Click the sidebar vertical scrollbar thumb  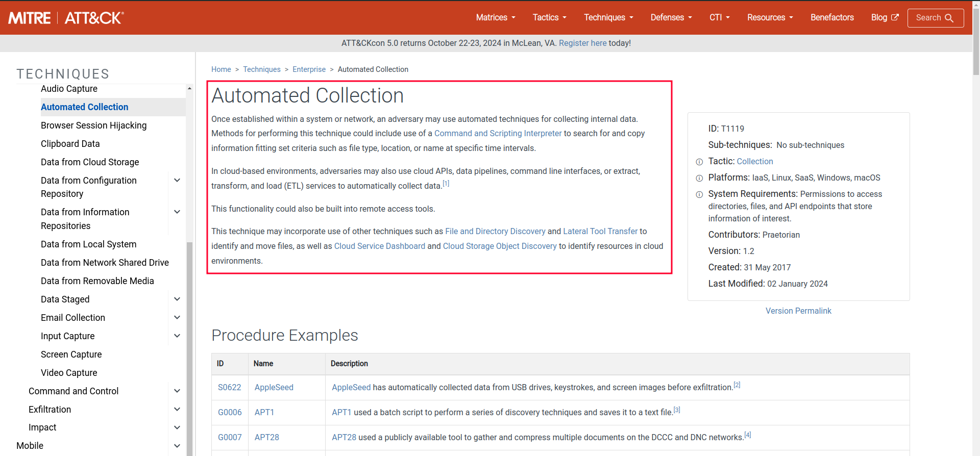tap(189, 347)
